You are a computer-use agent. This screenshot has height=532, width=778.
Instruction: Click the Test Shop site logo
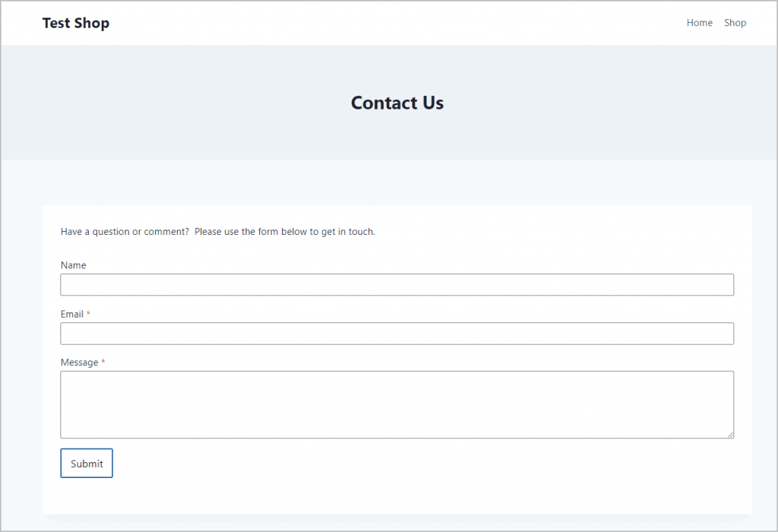(75, 23)
